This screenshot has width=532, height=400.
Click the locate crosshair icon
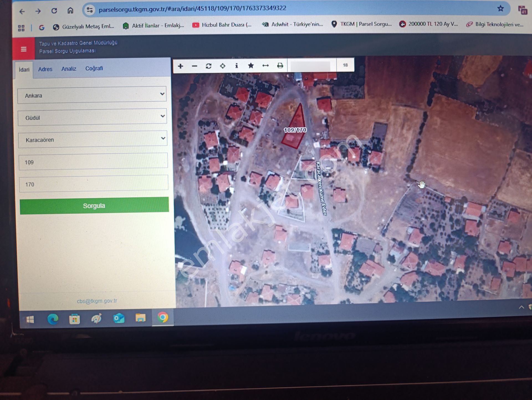[x=222, y=66]
